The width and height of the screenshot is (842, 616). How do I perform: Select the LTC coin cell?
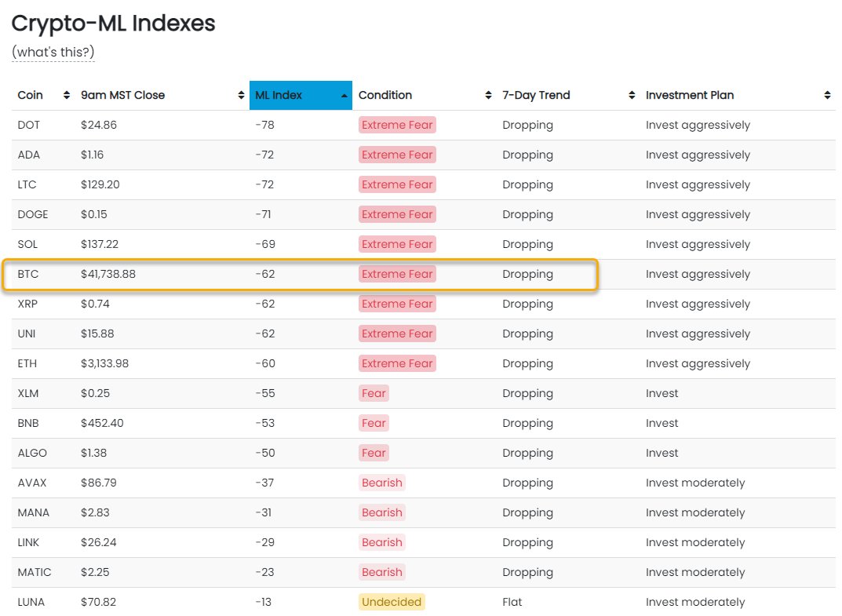(x=27, y=184)
